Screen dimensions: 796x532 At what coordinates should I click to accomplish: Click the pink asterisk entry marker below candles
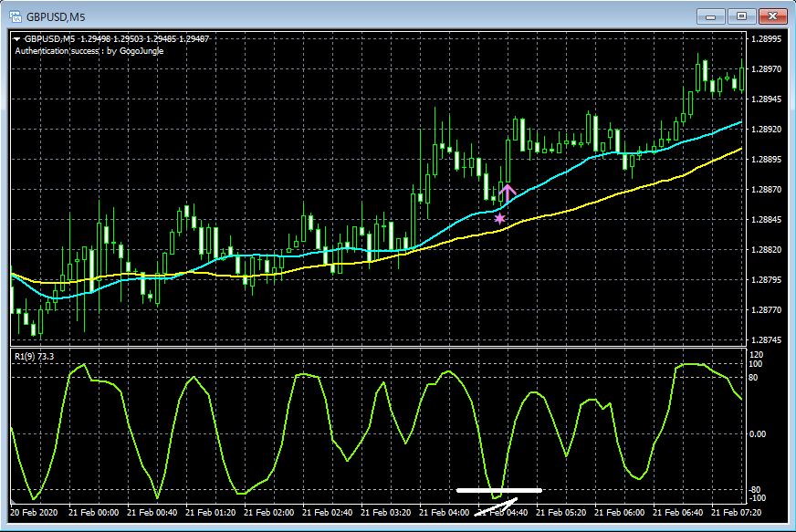coord(498,220)
